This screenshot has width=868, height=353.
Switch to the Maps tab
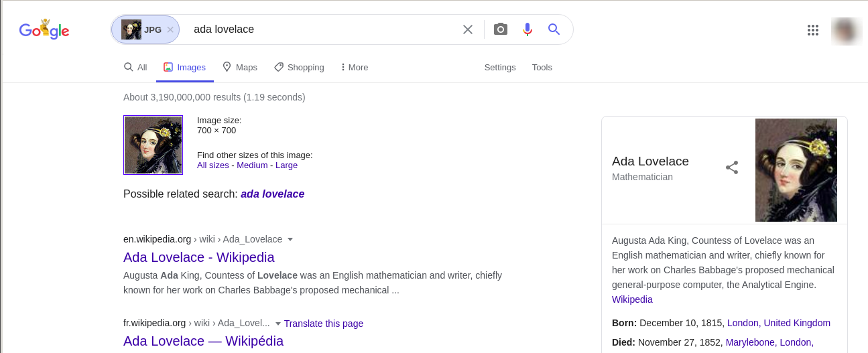(240, 68)
